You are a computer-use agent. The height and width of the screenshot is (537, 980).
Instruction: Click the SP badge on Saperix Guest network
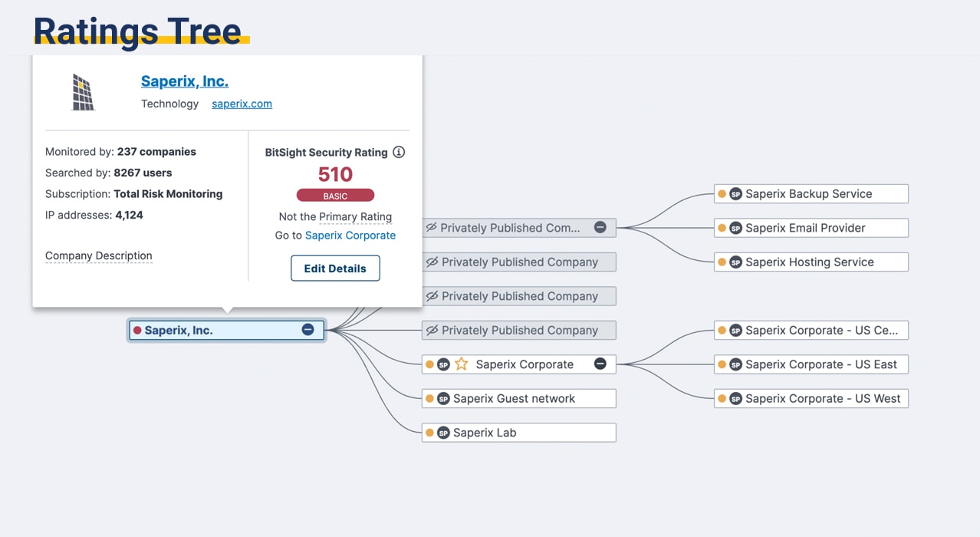pos(443,399)
